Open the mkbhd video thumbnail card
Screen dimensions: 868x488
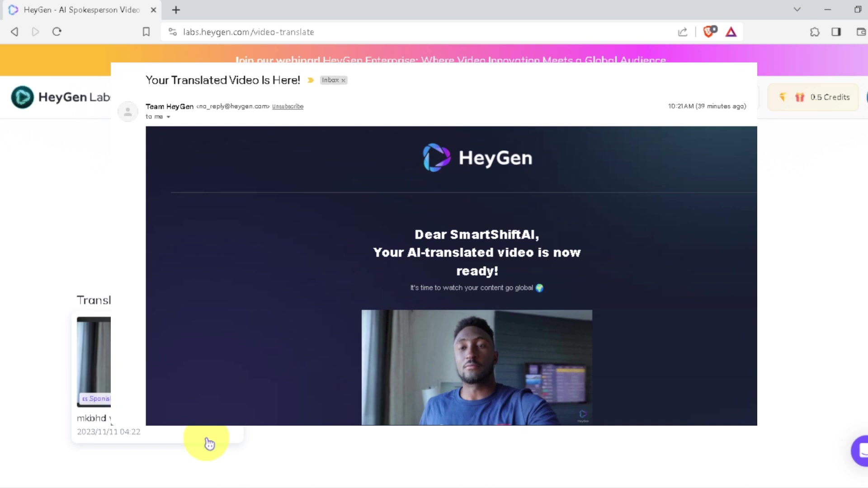(x=94, y=362)
